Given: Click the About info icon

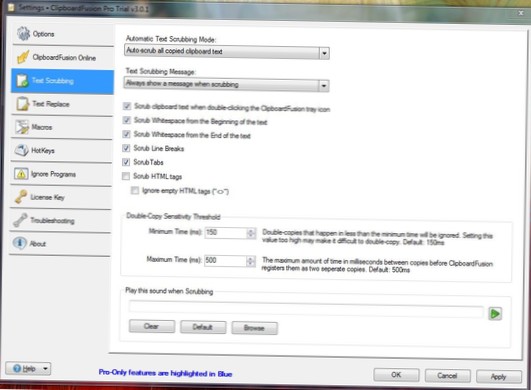Looking at the screenshot, I should pos(20,243).
